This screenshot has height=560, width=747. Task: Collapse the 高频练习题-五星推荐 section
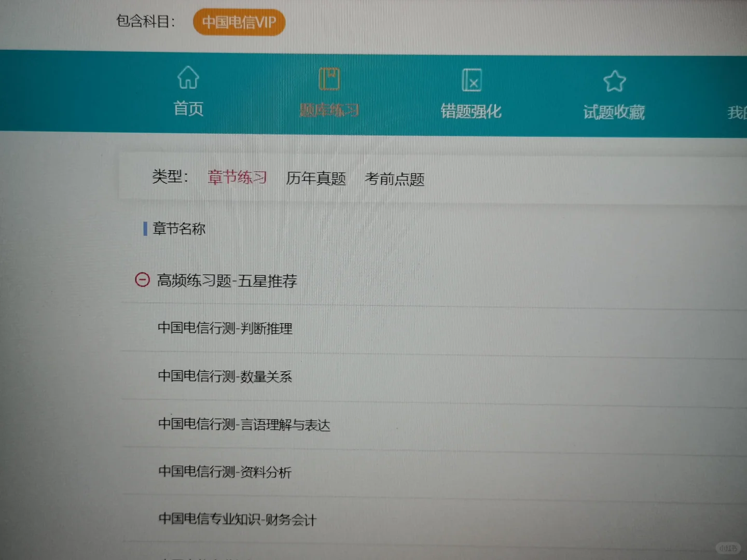coord(142,280)
